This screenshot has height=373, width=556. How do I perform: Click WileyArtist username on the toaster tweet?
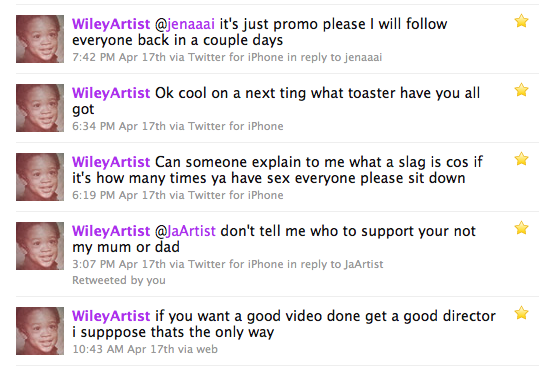pyautogui.click(x=111, y=93)
